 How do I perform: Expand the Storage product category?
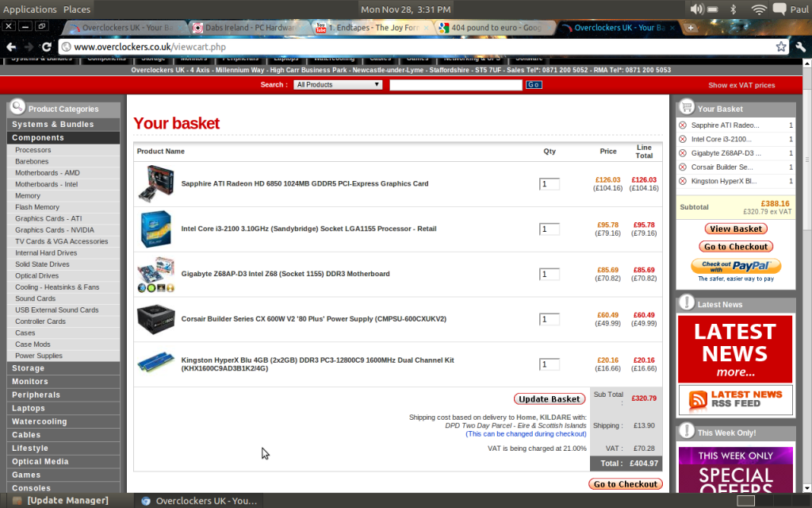[29, 368]
